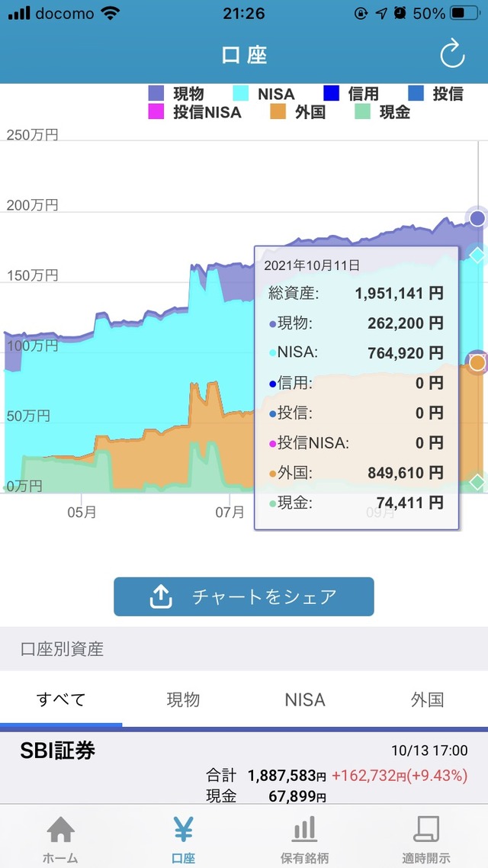Toggle NISA series in chart legend
The width and height of the screenshot is (488, 868).
263,94
